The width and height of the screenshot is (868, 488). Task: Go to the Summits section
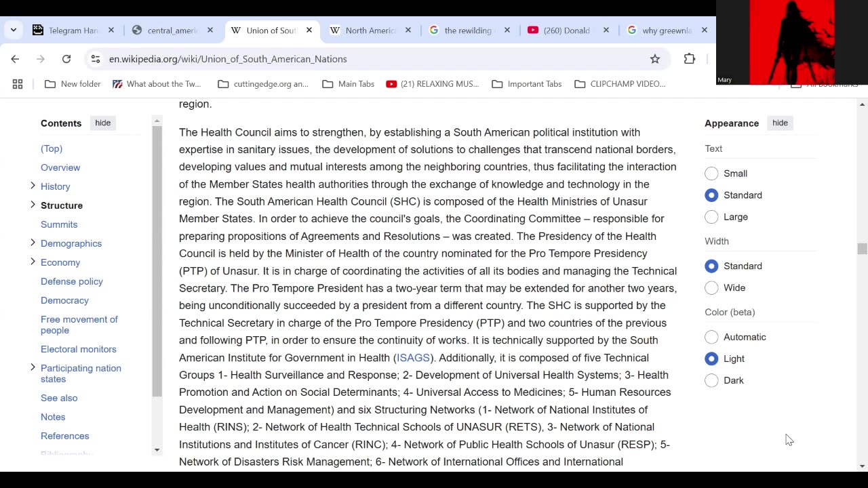[59, 224]
